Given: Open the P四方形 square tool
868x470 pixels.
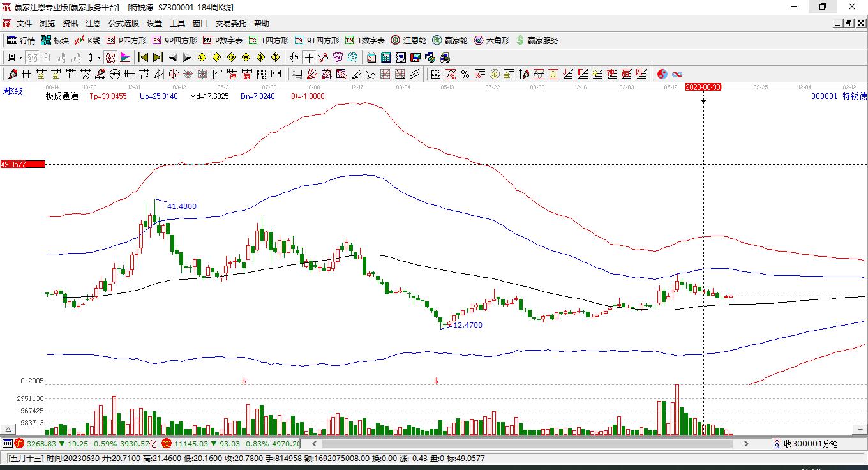Looking at the screenshot, I should (126, 40).
